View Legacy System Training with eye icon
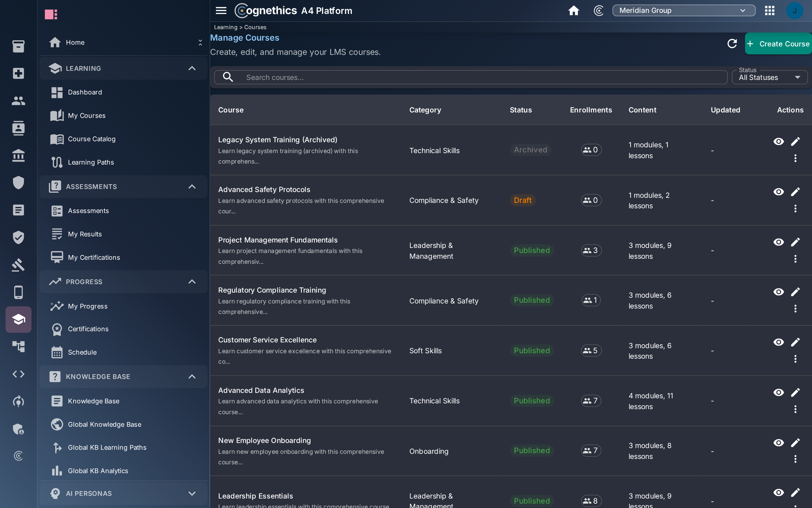The height and width of the screenshot is (508, 812). tap(779, 141)
